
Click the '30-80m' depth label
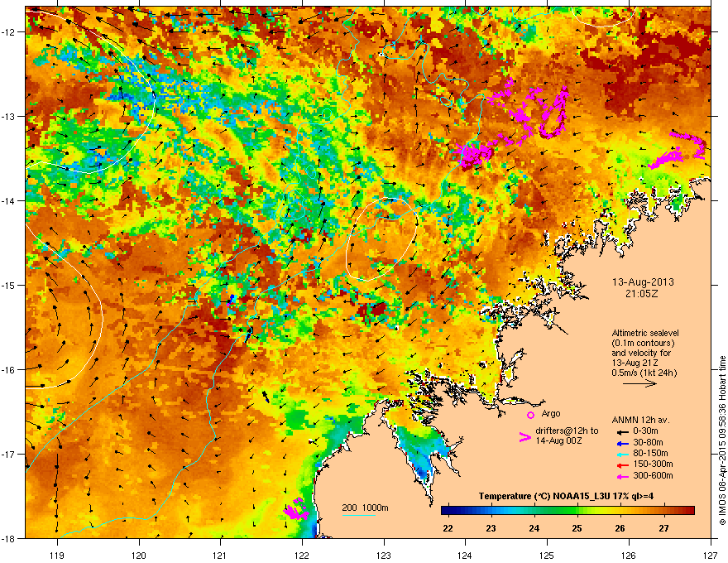(648, 443)
